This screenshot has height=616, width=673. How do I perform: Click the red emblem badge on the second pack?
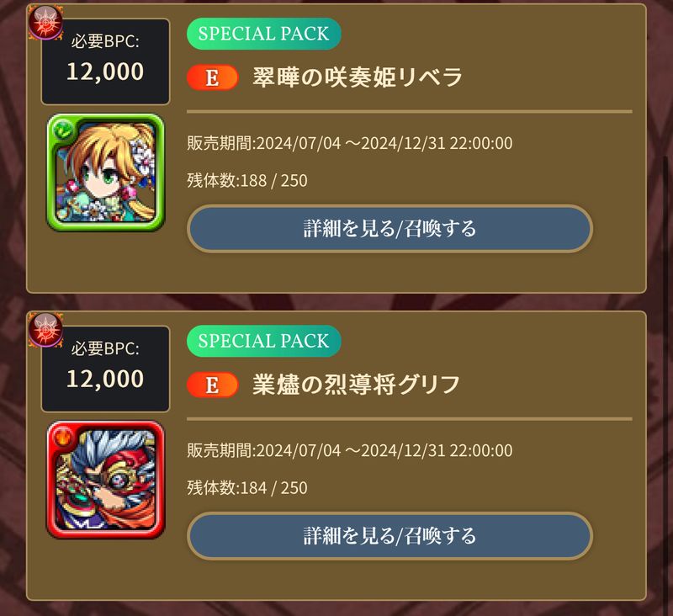(x=45, y=330)
